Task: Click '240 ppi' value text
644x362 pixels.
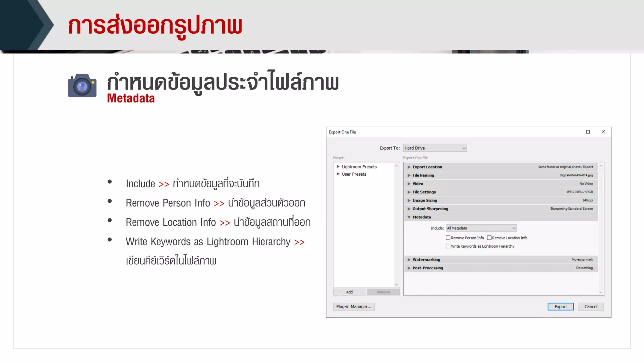Action: (587, 200)
